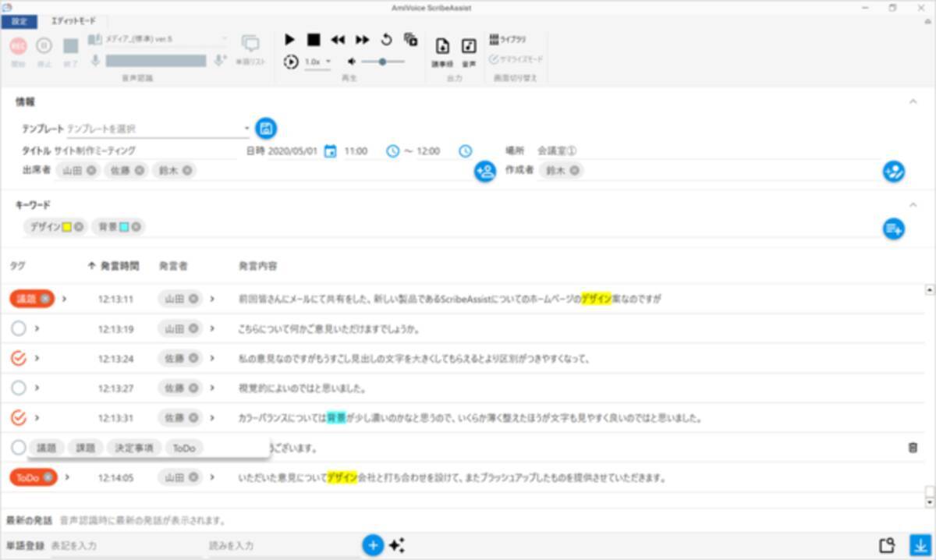The width and height of the screenshot is (936, 560).
Task: Toggle the checked tag circle at 12:13:24
Action: [x=19, y=358]
